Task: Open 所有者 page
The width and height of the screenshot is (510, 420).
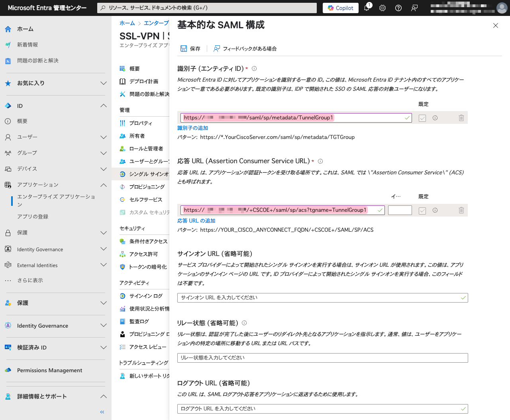Action: pos(137,136)
